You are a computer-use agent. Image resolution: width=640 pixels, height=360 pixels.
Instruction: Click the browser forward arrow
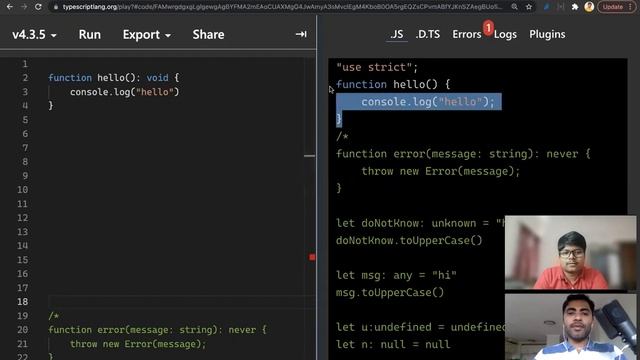pyautogui.click(x=24, y=7)
